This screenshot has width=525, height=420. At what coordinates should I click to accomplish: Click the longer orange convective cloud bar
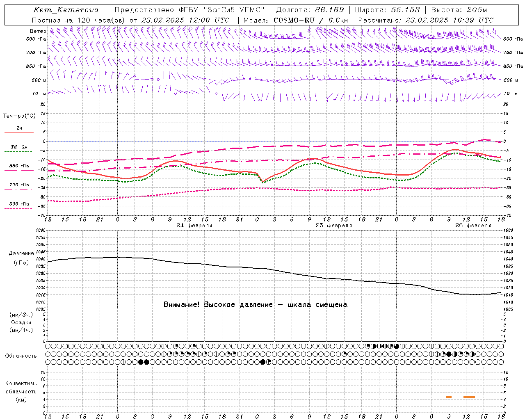coord(469,397)
